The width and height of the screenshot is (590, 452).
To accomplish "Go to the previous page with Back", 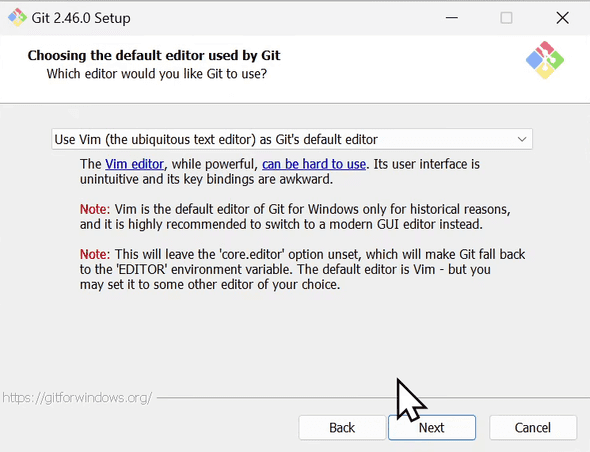I will click(342, 428).
